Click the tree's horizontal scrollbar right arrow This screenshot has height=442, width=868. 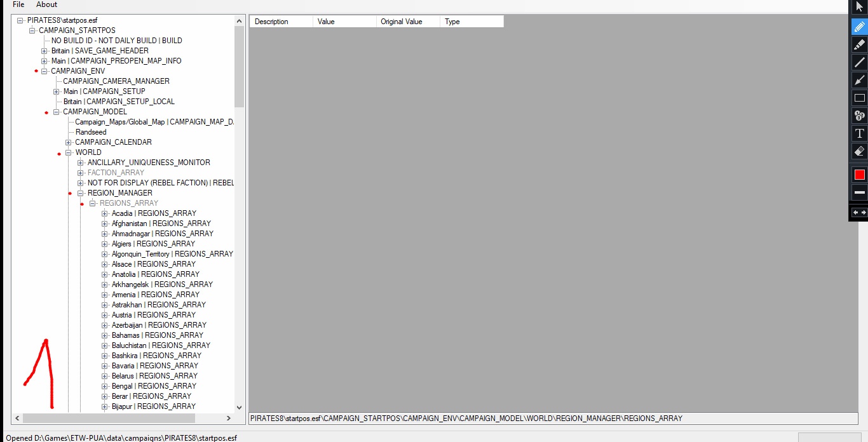point(229,419)
